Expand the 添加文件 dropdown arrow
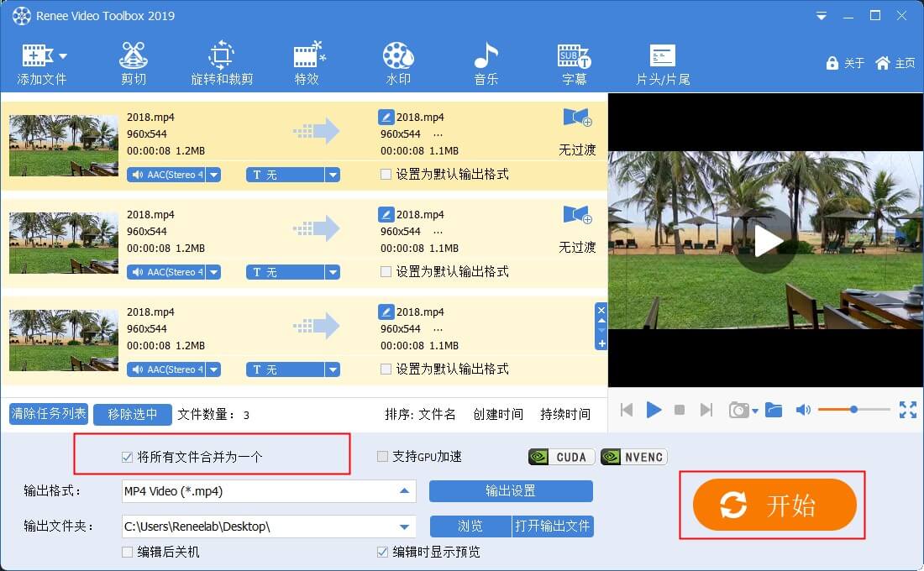The height and width of the screenshot is (571, 924). click(62, 56)
